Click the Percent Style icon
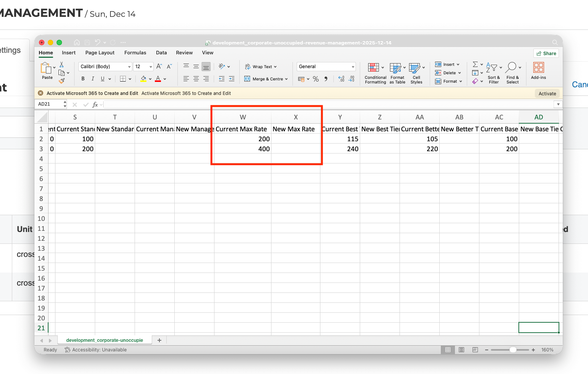The height and width of the screenshot is (374, 588). [316, 79]
